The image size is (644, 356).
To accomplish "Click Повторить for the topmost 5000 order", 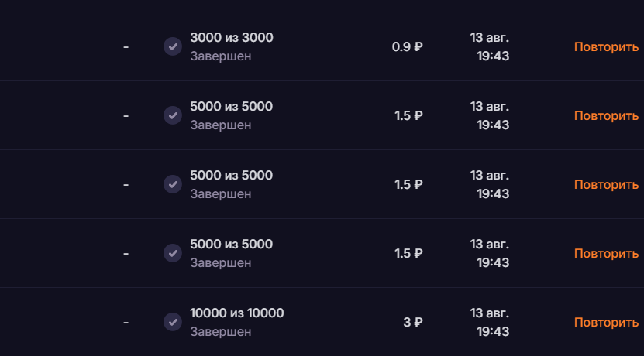I will 606,116.
